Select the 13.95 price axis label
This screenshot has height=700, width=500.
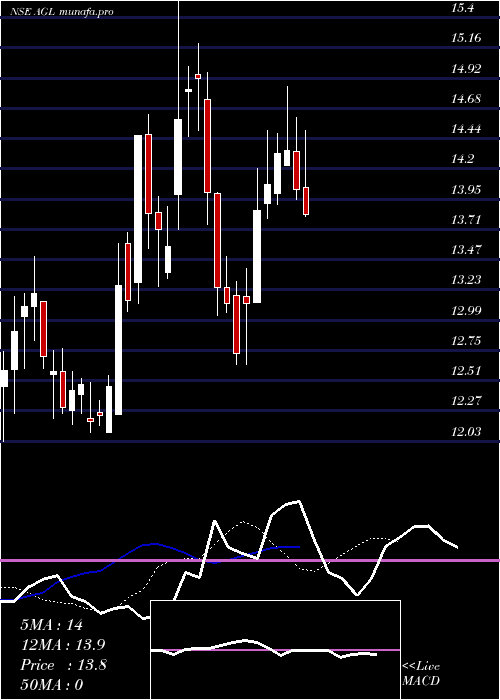pyautogui.click(x=466, y=190)
